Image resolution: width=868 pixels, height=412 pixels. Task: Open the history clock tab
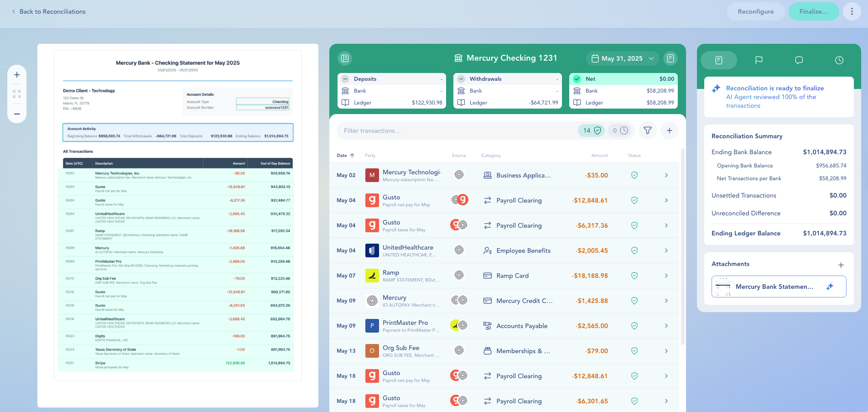click(839, 60)
